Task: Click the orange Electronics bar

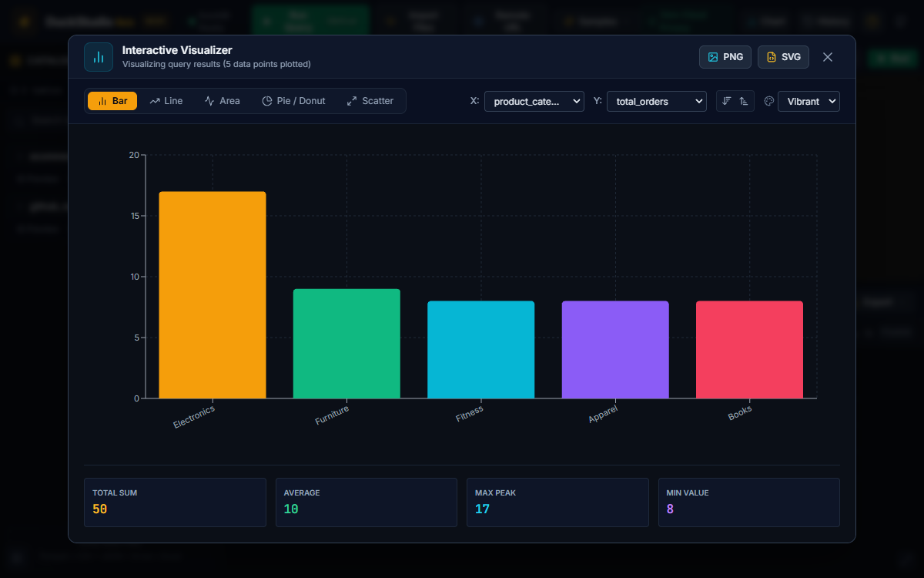Action: point(213,295)
